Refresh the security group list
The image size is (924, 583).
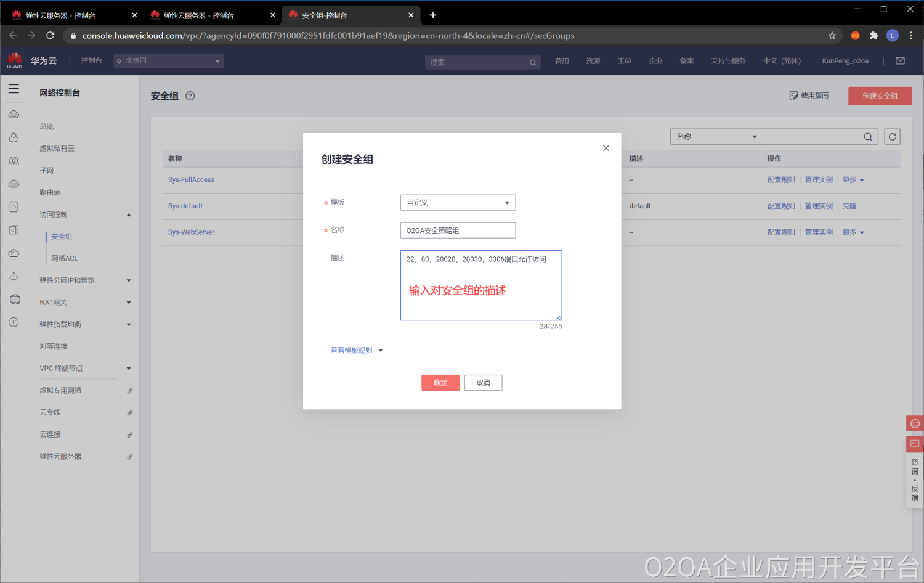coord(892,137)
